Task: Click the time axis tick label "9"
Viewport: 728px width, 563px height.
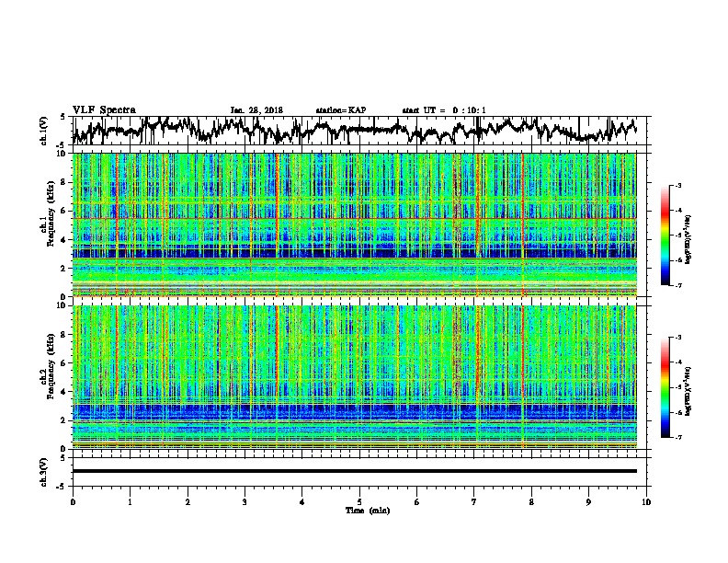Action: pos(588,502)
